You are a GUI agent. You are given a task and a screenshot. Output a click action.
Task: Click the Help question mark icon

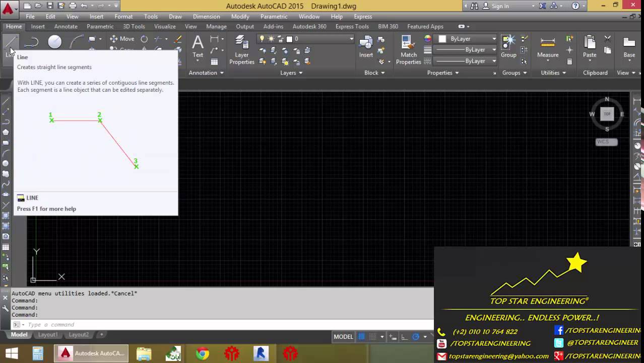click(x=575, y=6)
